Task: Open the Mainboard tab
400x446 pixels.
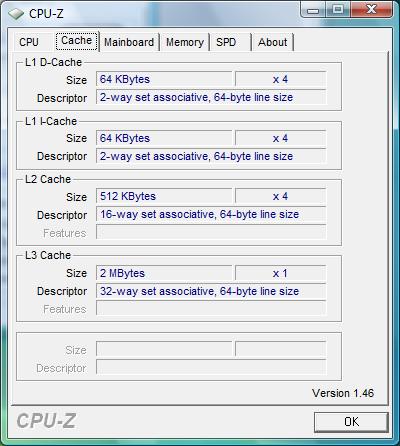Action: pyautogui.click(x=129, y=42)
